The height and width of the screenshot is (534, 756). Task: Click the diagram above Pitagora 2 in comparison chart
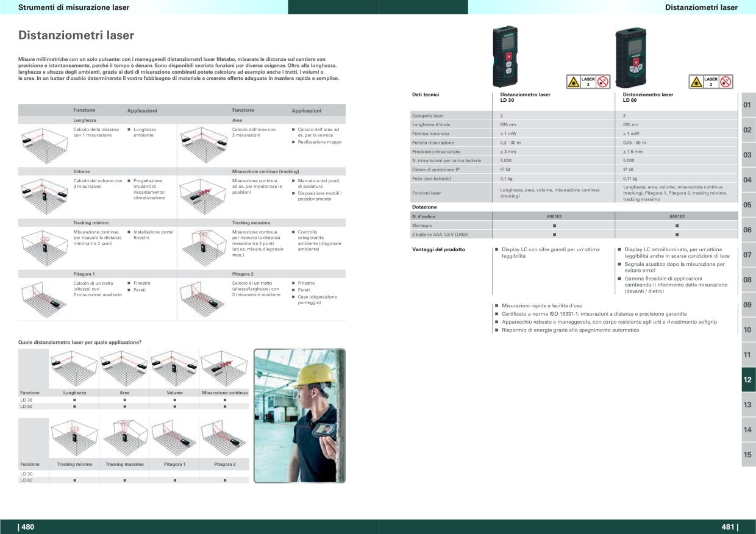[x=224, y=437]
